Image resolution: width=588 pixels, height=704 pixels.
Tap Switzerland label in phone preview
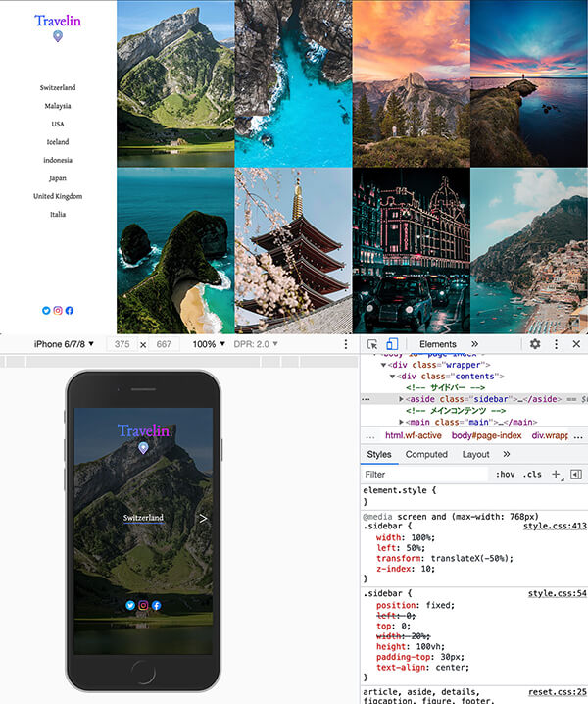click(143, 518)
